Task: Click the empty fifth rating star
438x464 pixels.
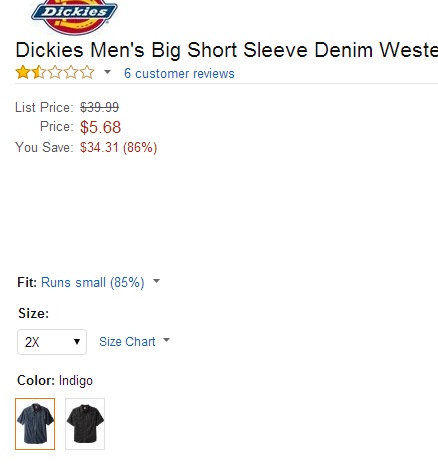Action: 87,72
